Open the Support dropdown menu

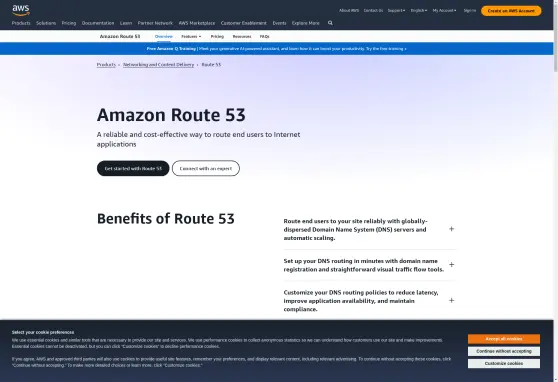point(396,11)
